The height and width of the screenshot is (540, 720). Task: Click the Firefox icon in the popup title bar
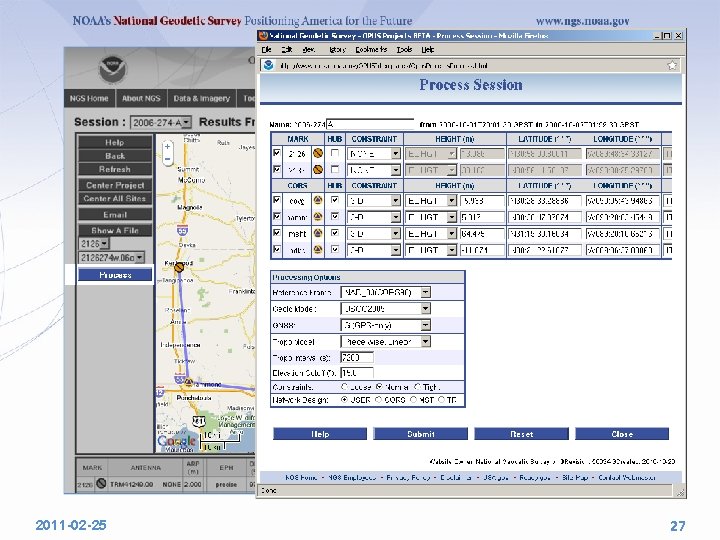pyautogui.click(x=263, y=36)
